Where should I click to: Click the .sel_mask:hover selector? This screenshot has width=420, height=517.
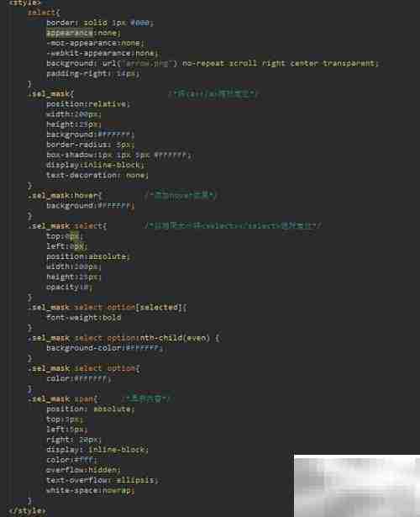pos(65,196)
